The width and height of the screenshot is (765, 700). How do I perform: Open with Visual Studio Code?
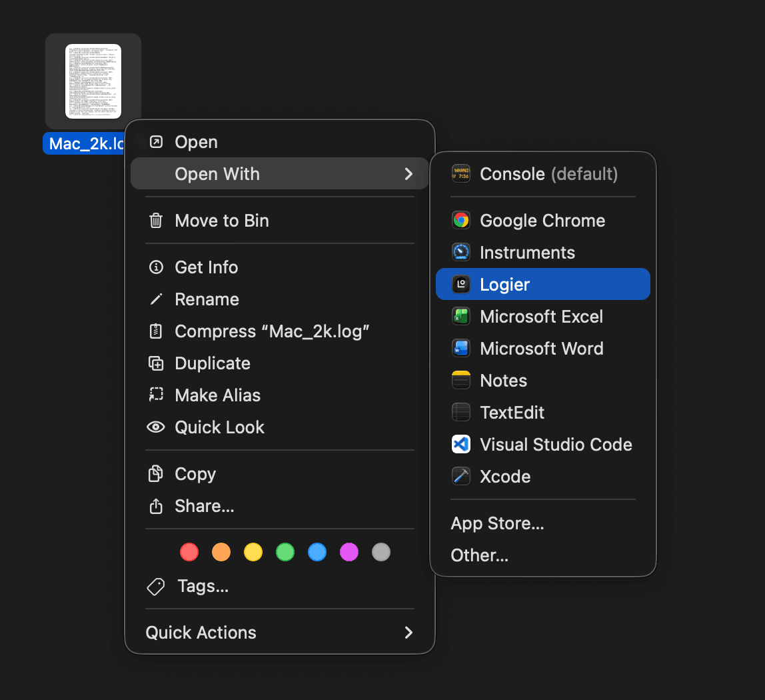coord(543,444)
